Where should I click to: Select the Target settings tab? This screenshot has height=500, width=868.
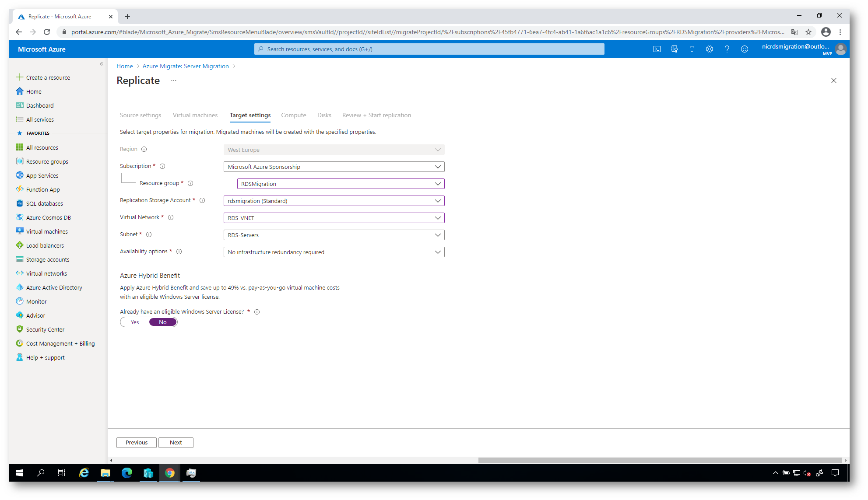tap(250, 115)
